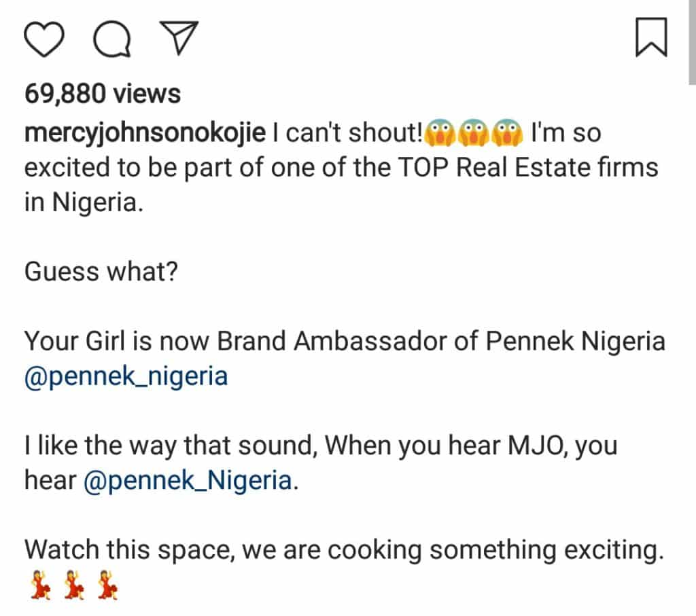Open @pennek_Nigeria mention after 'hear'

(188, 481)
